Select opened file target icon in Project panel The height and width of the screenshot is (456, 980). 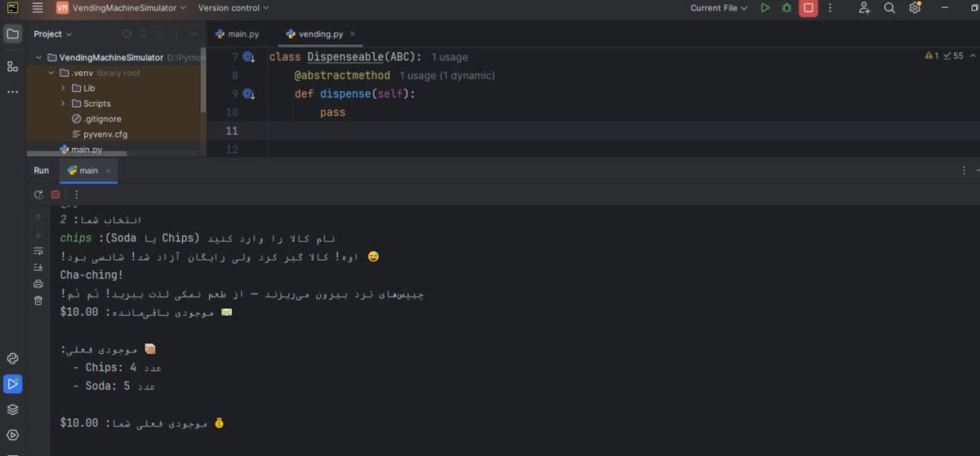coord(127,34)
